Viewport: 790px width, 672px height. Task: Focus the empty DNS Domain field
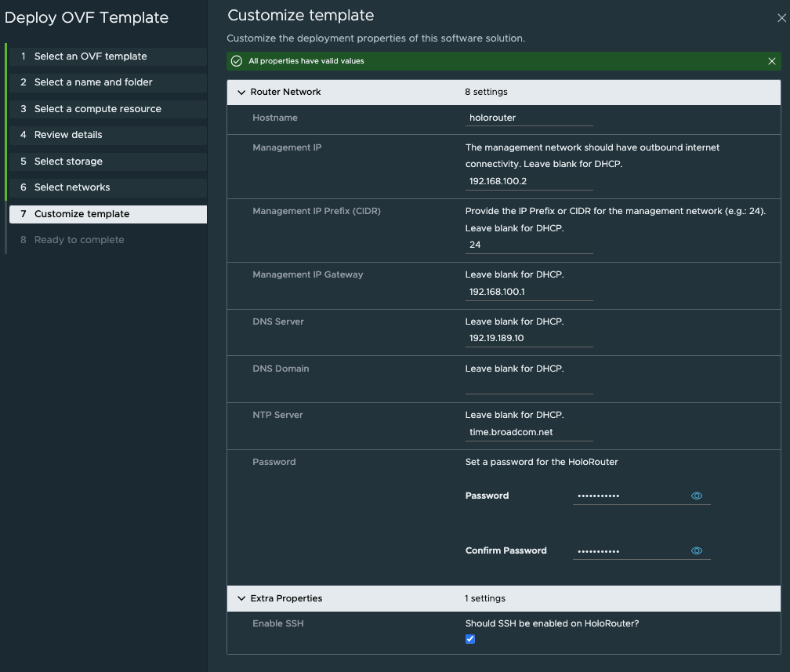pos(529,385)
